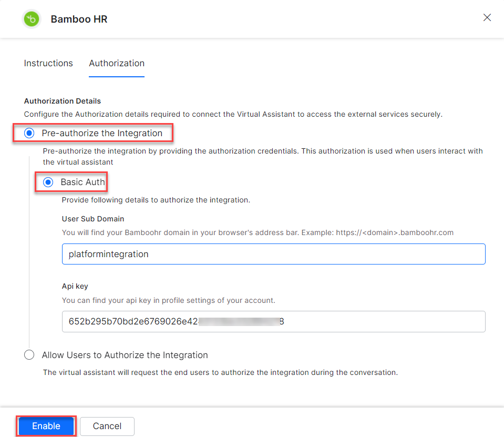Select Pre-authorize the Integration radio button
Screen dimensions: 504x437
point(29,134)
